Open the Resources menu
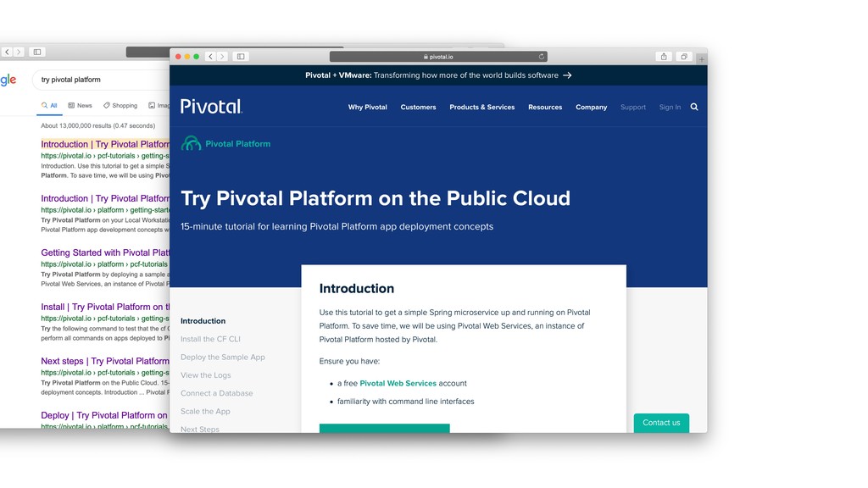 (x=545, y=108)
